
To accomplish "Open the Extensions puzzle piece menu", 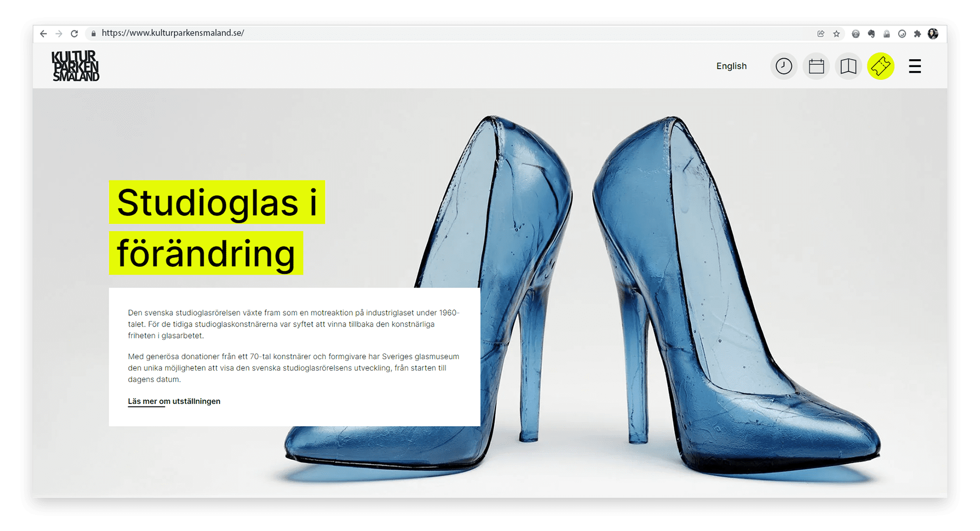I will pyautogui.click(x=917, y=34).
